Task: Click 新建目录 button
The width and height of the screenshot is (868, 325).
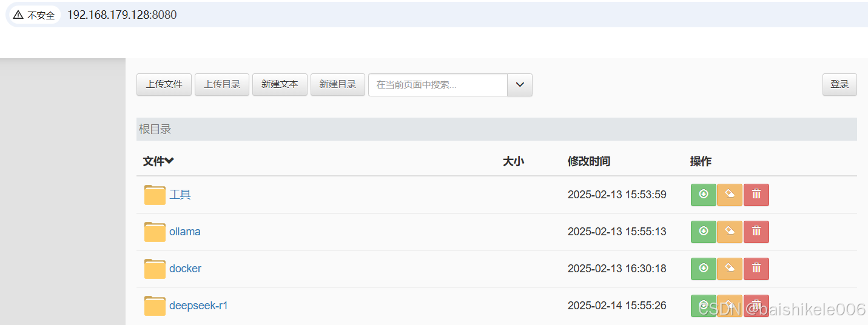Action: pyautogui.click(x=338, y=84)
